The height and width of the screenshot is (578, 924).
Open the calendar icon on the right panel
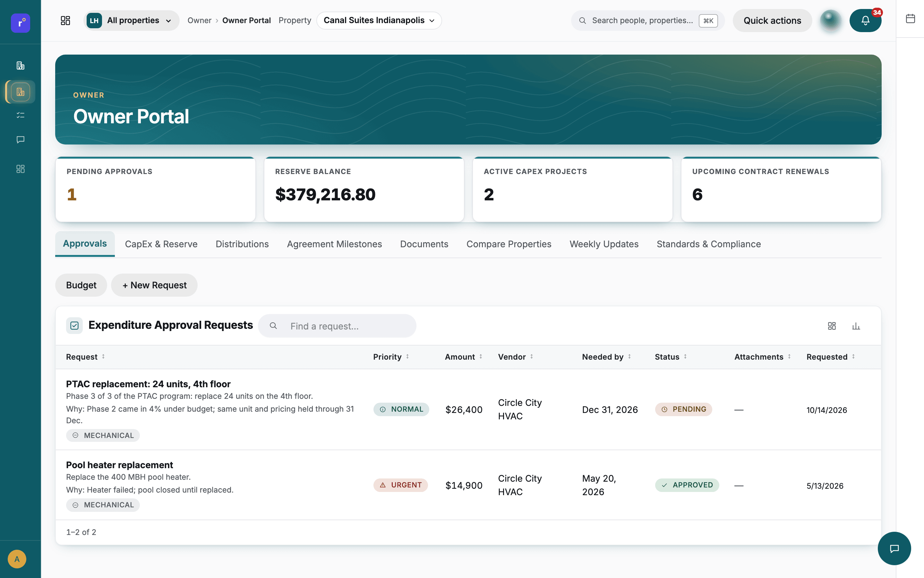click(x=910, y=18)
